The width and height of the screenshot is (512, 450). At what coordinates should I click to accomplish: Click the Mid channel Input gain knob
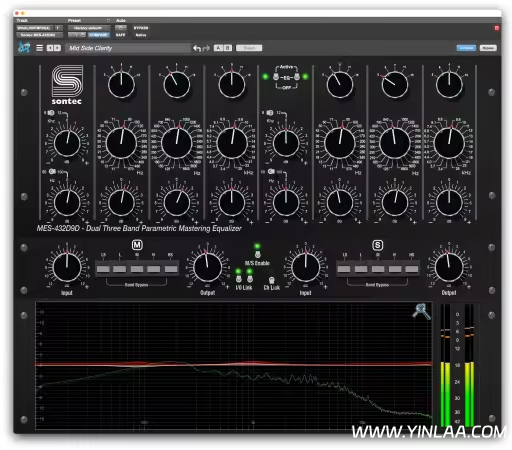coord(67,267)
